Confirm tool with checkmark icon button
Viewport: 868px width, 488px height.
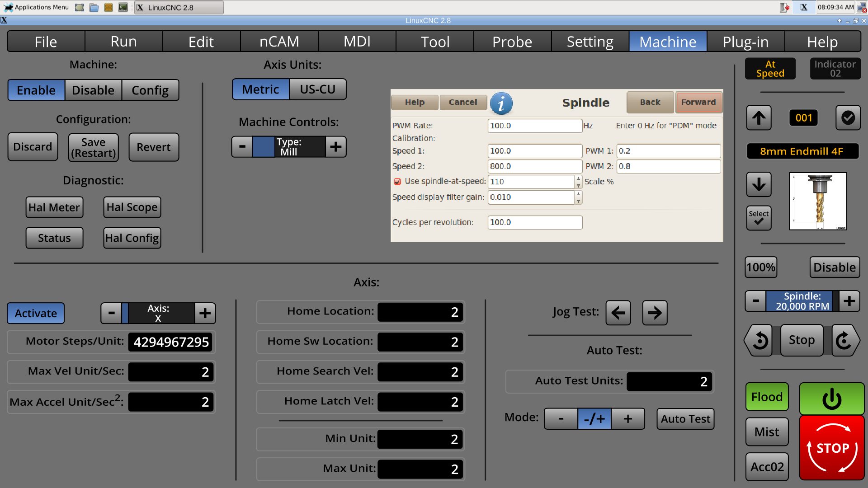[x=848, y=118]
